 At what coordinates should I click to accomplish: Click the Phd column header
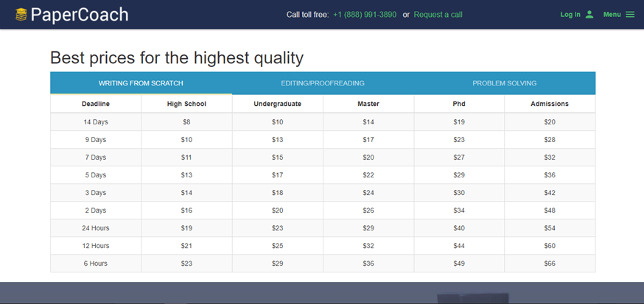[x=459, y=105]
